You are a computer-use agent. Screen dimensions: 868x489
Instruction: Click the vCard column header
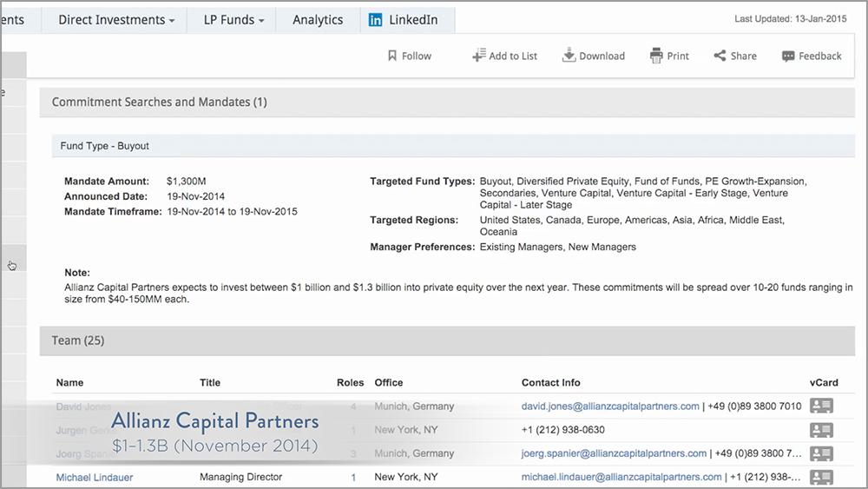[824, 383]
